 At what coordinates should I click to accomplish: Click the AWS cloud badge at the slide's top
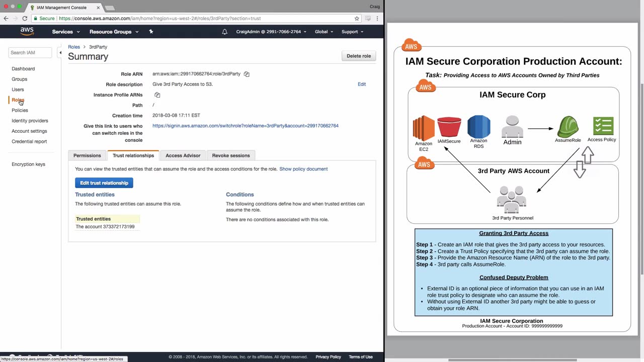(x=411, y=46)
